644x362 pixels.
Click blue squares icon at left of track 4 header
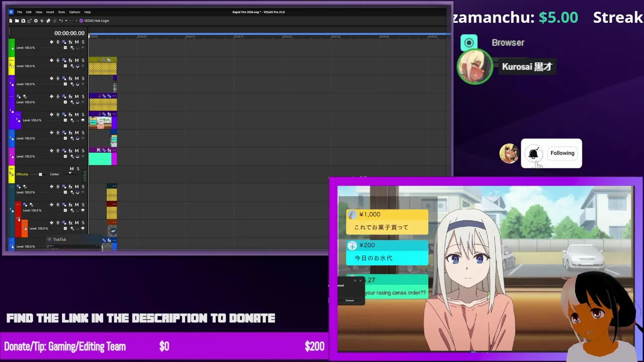pyautogui.click(x=19, y=97)
